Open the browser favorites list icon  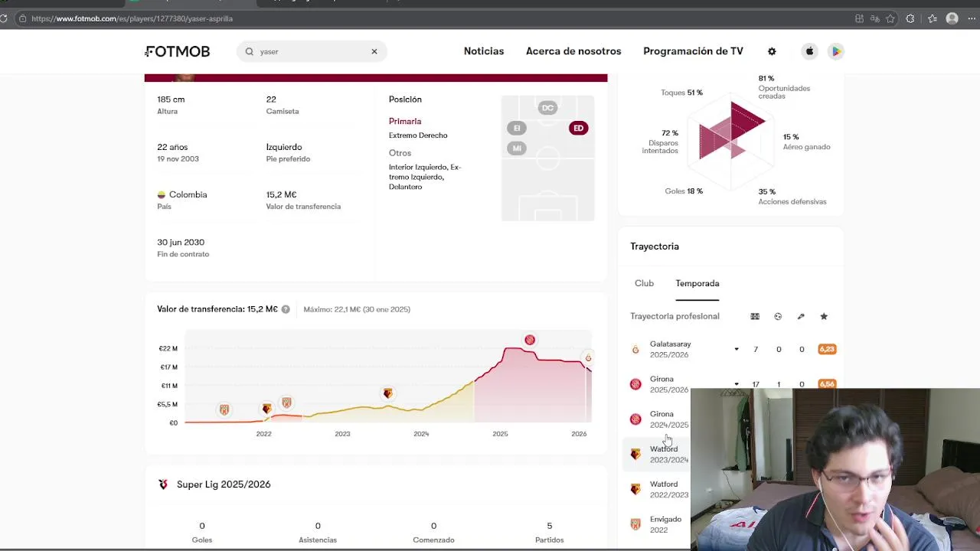[933, 18]
